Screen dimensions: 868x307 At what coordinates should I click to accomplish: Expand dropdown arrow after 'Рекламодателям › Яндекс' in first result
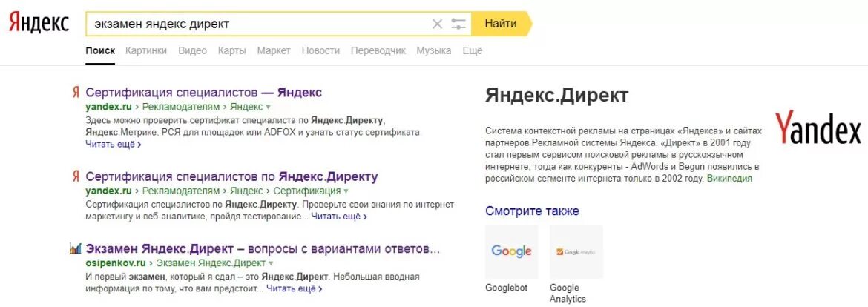pyautogui.click(x=269, y=108)
